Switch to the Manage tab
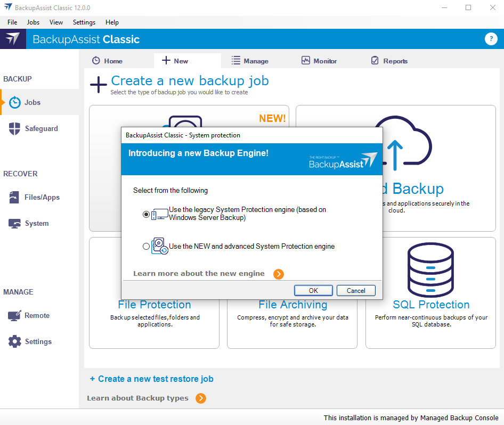Viewport: 504px width, 425px height. coord(250,61)
